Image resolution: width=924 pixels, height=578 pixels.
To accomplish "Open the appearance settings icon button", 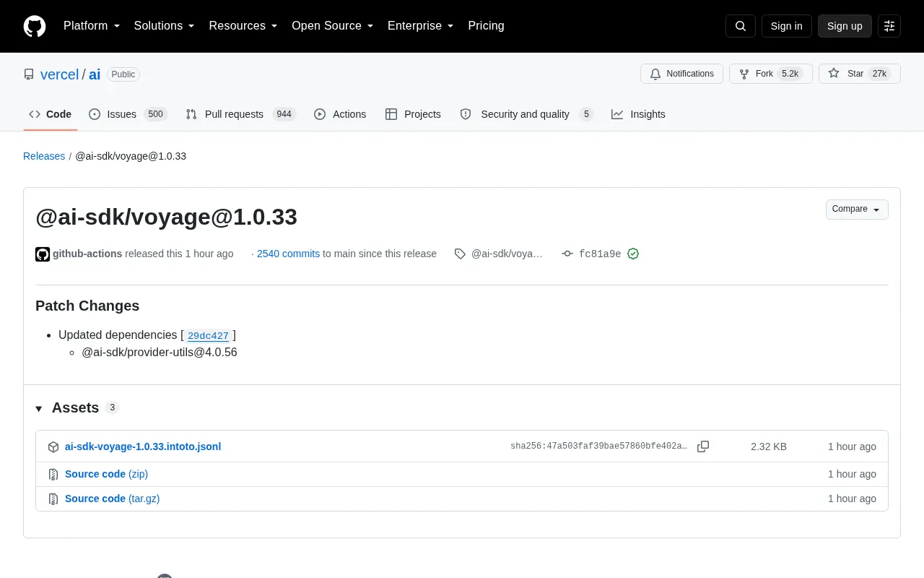I will coord(889,26).
